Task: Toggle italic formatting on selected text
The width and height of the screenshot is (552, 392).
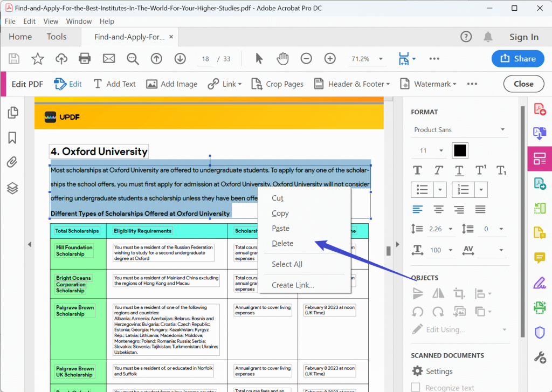Action: point(438,170)
